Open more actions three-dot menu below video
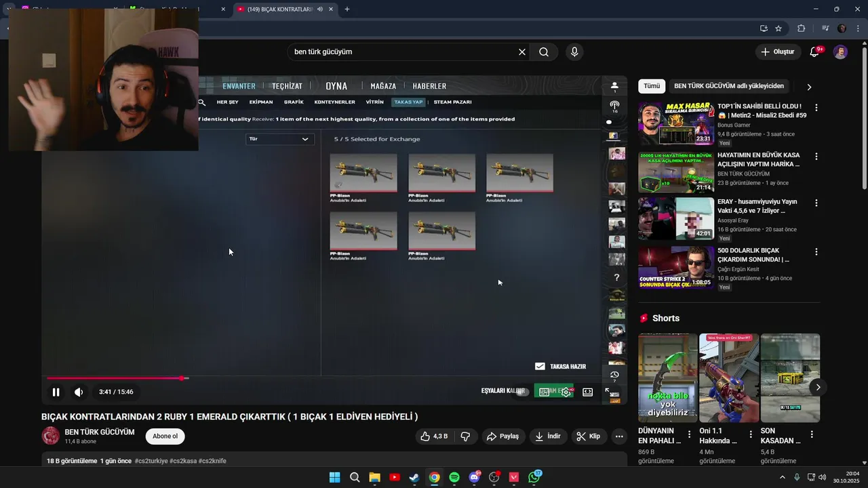 click(x=619, y=436)
